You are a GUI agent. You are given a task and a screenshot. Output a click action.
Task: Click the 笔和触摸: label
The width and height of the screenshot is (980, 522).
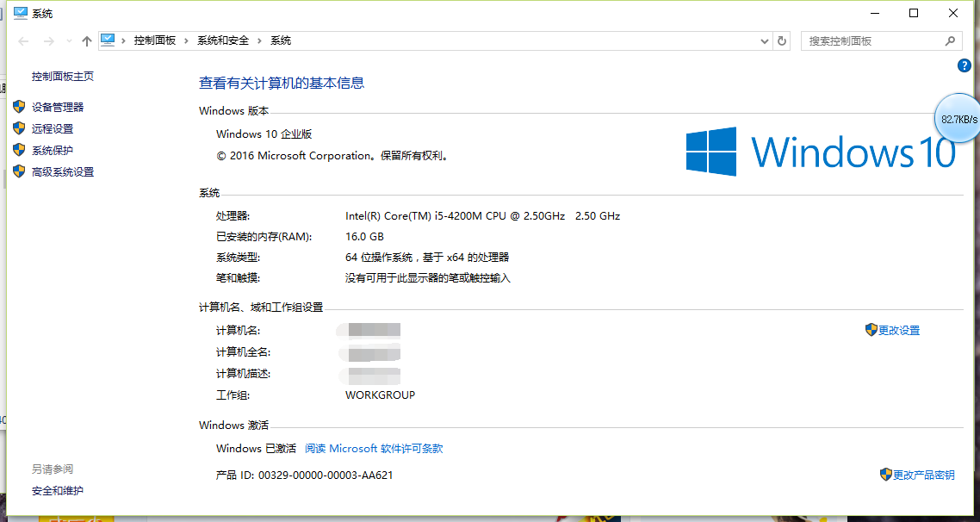tap(239, 277)
